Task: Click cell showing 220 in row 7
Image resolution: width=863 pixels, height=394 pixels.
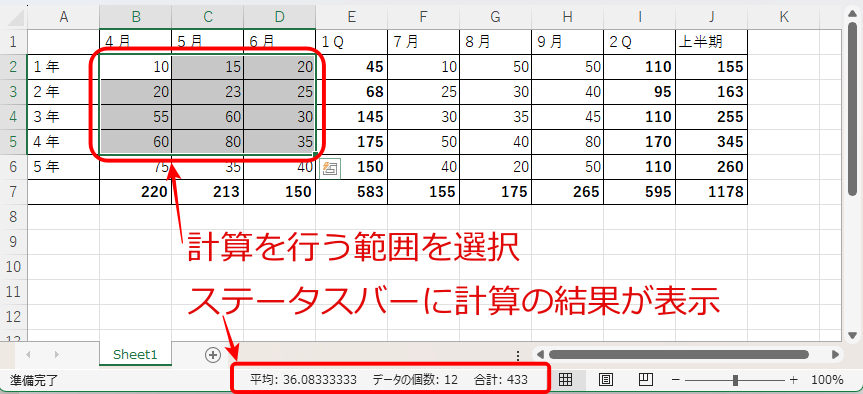Action: 135,192
